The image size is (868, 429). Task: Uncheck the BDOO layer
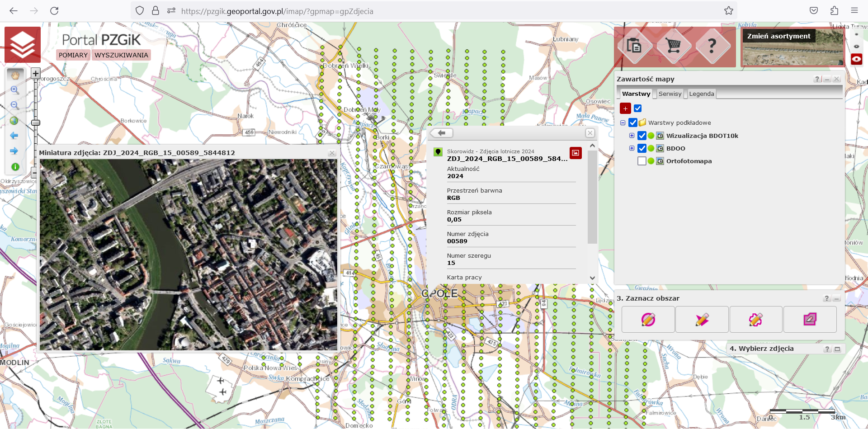[642, 148]
